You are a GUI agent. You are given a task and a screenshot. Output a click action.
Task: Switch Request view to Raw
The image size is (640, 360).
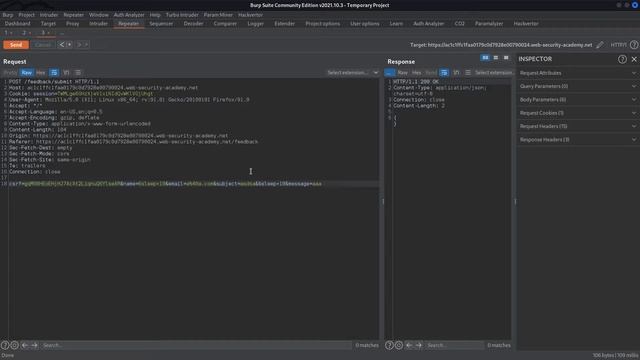pyautogui.click(x=27, y=73)
